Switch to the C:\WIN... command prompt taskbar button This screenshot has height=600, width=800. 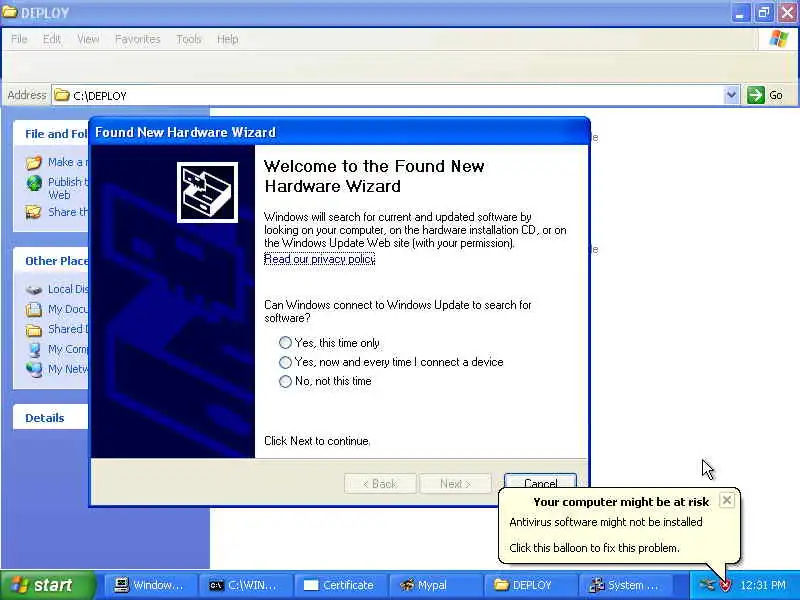coord(246,585)
